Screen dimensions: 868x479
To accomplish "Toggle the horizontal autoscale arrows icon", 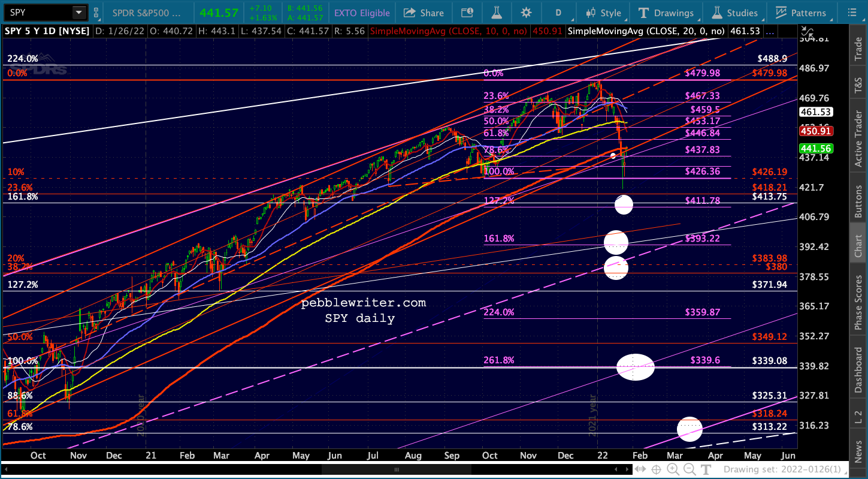I will (x=640, y=469).
